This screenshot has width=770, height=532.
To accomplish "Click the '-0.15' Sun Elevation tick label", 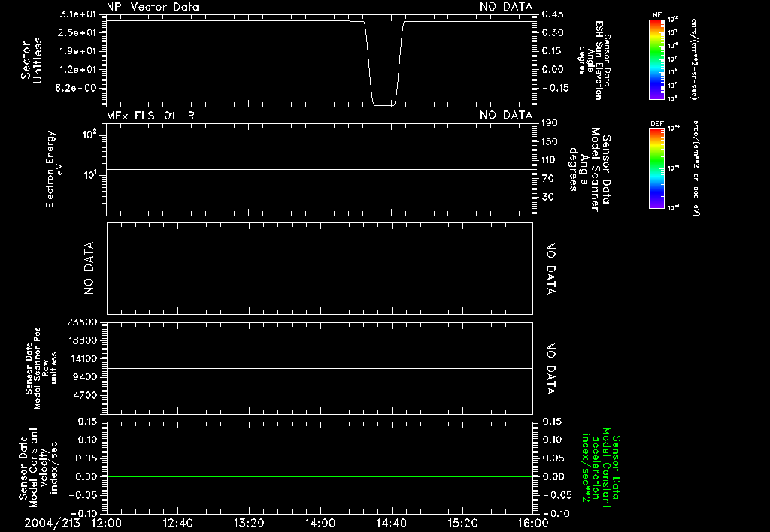I will pyautogui.click(x=556, y=88).
